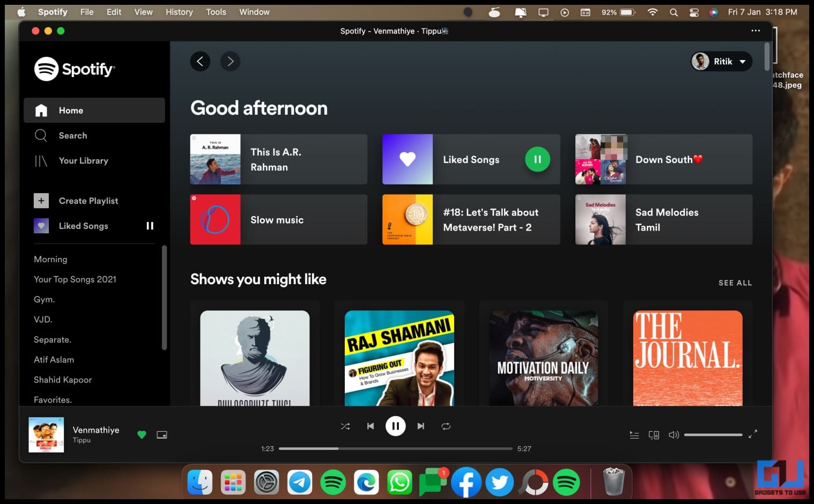Open This Is A.R. Rahman card
The width and height of the screenshot is (814, 504).
(x=279, y=159)
